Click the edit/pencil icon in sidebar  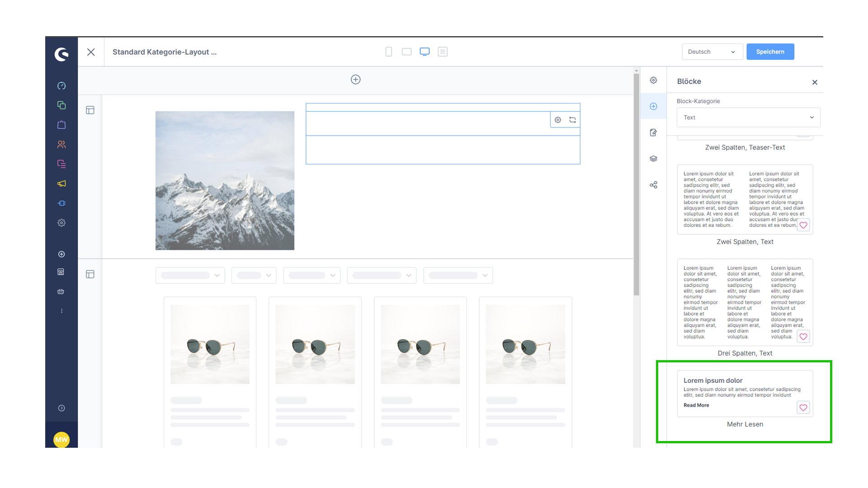coord(654,133)
